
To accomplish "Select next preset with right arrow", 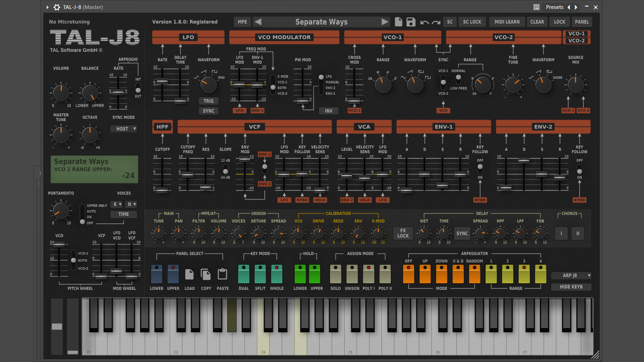I will (385, 22).
